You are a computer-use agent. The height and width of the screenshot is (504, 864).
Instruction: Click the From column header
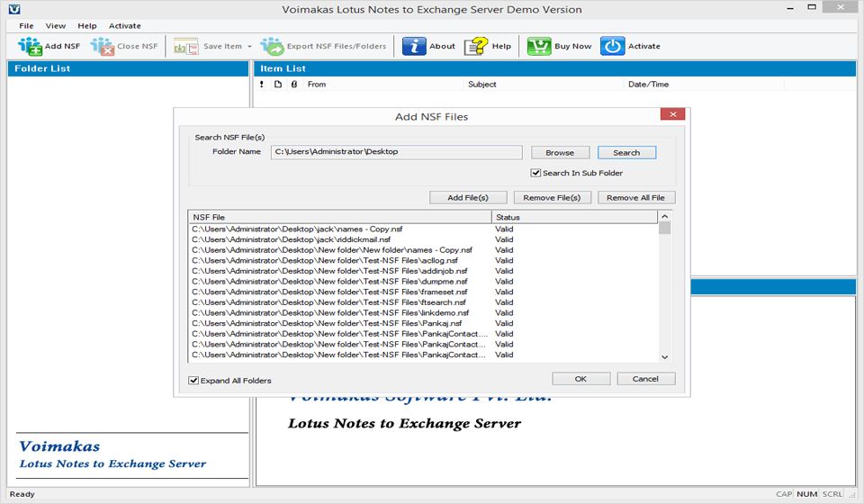(383, 85)
